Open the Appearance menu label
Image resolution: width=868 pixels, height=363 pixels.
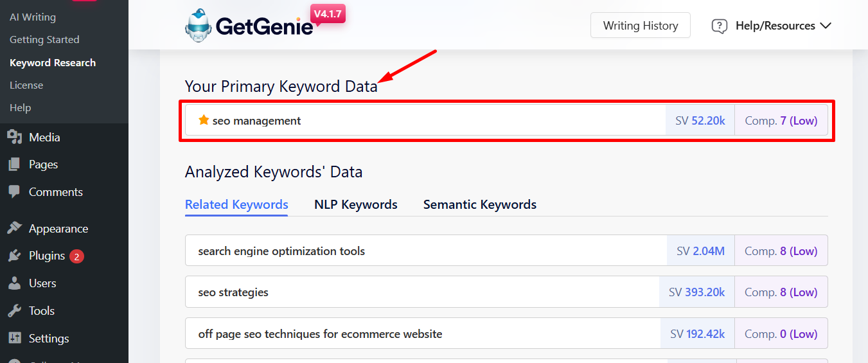pos(58,229)
